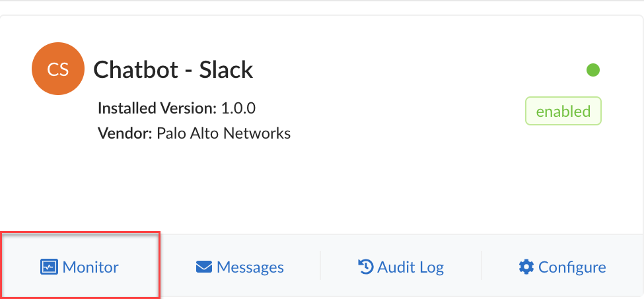644x299 pixels.
Task: Click the Monitor chart icon
Action: tap(49, 267)
